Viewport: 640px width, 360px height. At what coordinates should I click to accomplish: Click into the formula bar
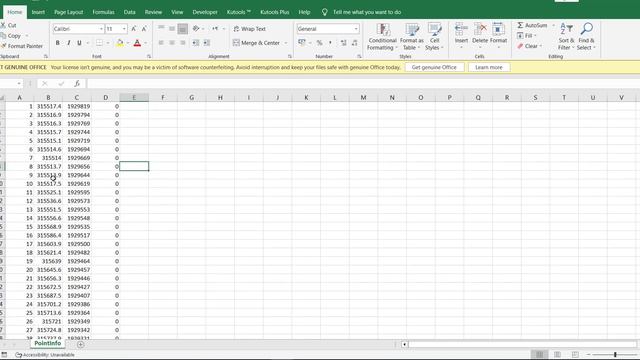click(x=362, y=84)
